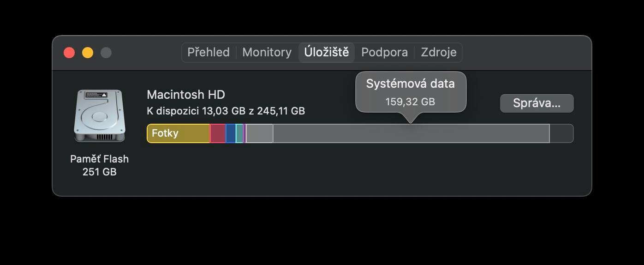The width and height of the screenshot is (644, 265).
Task: Click the free space segment of storage bar
Action: [561, 133]
